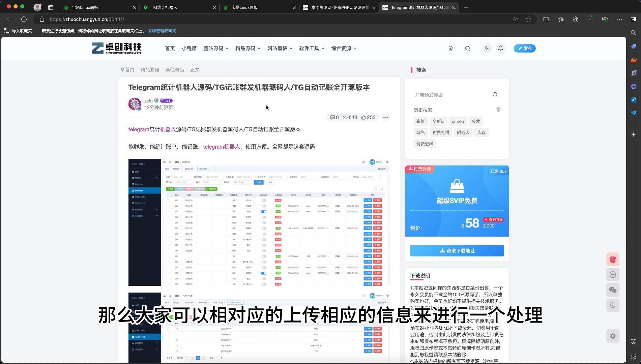Viewport: 641px width, 364px height.
Task: Open notifications with the bell icon
Action: click(500, 48)
